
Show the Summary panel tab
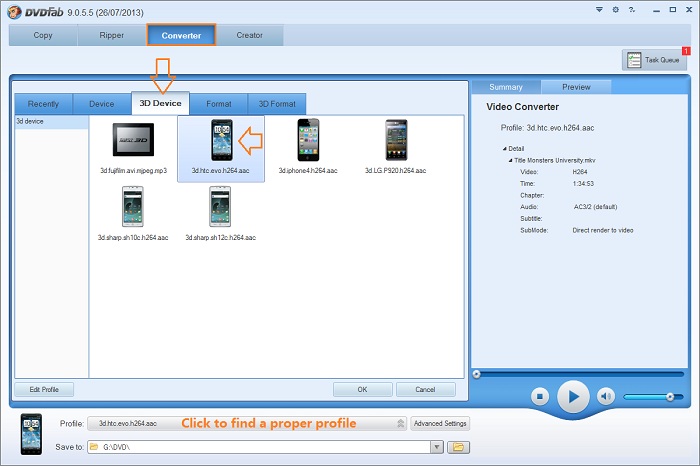(x=506, y=87)
